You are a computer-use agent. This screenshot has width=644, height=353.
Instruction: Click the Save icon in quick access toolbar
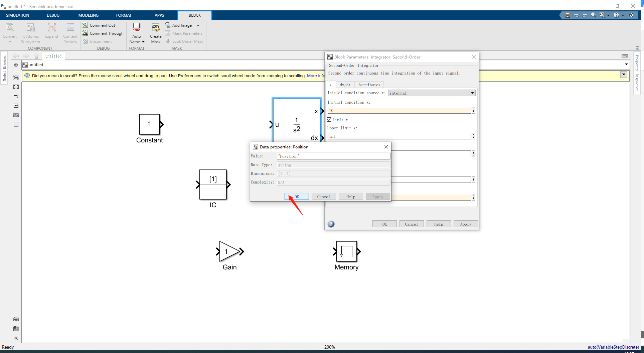pyautogui.click(x=567, y=15)
